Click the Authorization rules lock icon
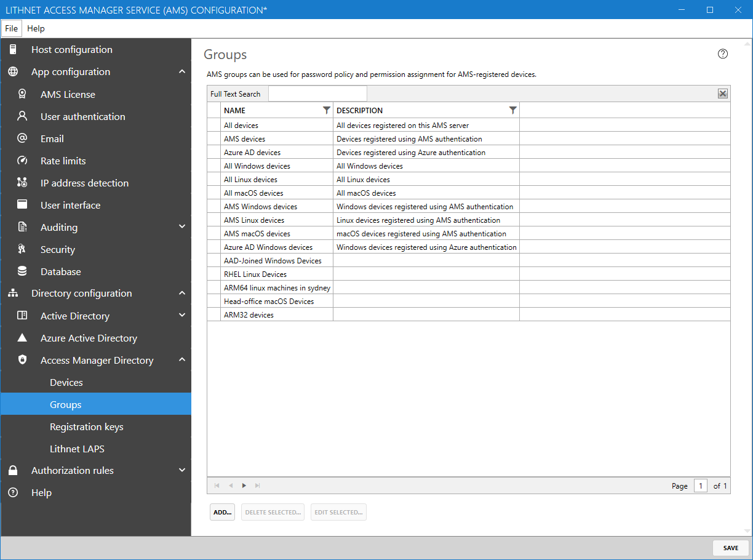753x560 pixels. (x=13, y=471)
